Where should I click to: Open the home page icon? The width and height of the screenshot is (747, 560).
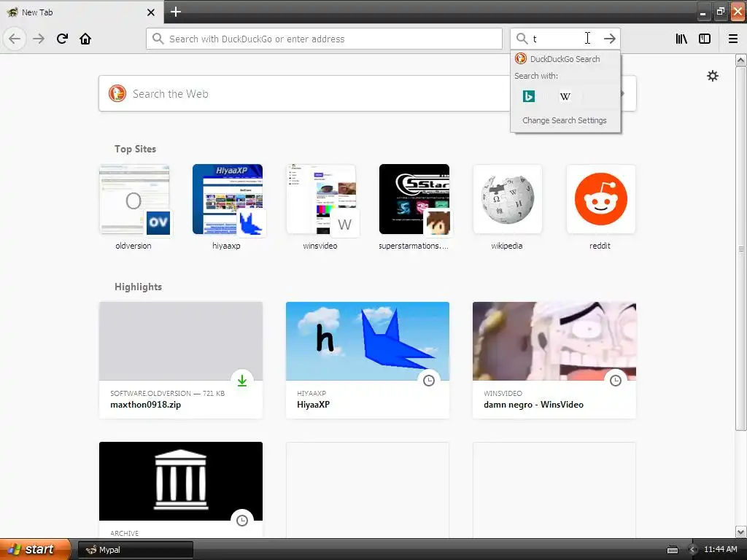(85, 39)
